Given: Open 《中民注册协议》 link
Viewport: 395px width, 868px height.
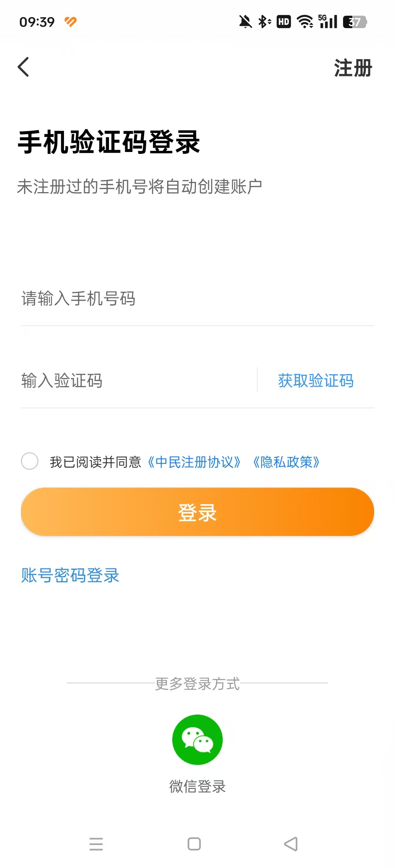Looking at the screenshot, I should tap(194, 462).
